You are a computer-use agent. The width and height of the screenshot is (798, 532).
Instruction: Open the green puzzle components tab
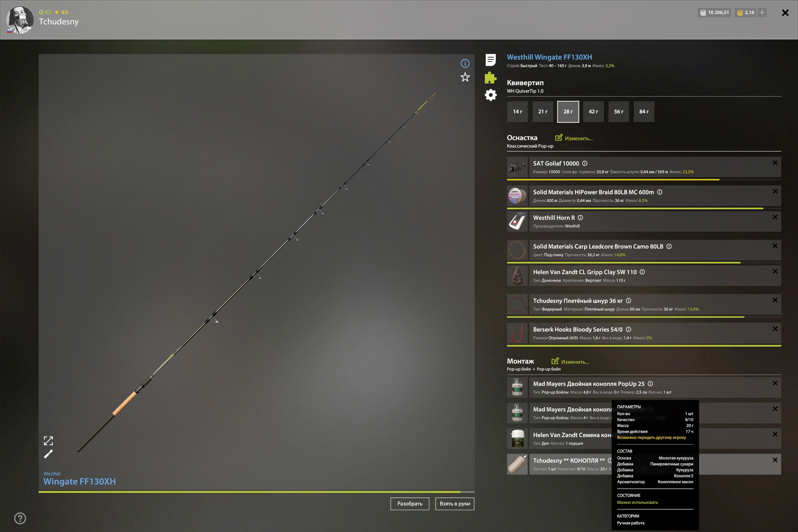pyautogui.click(x=490, y=78)
